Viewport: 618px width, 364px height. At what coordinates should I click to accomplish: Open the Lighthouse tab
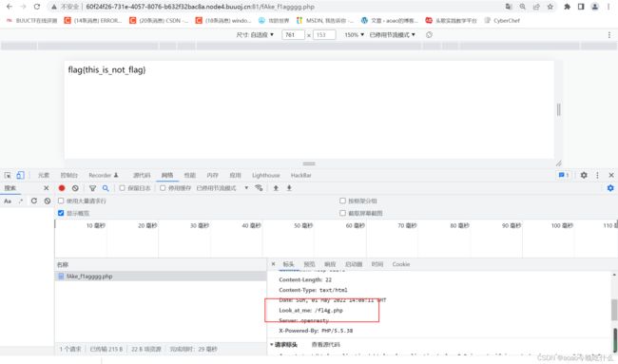[266, 175]
